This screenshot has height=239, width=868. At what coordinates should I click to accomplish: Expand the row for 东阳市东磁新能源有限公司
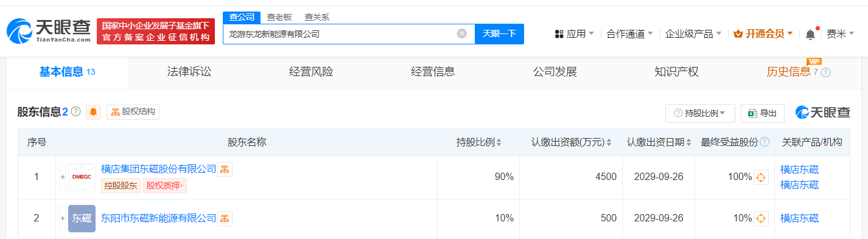pyautogui.click(x=62, y=218)
